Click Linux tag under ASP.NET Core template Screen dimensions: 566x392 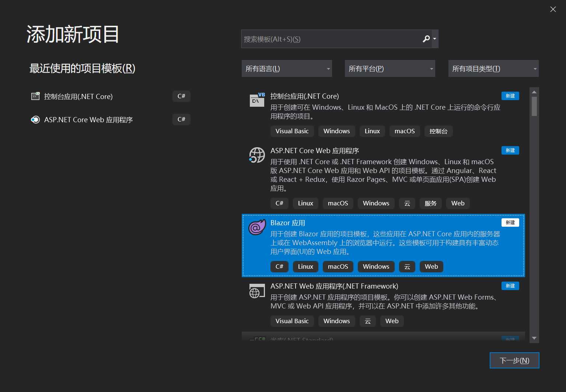pos(305,203)
